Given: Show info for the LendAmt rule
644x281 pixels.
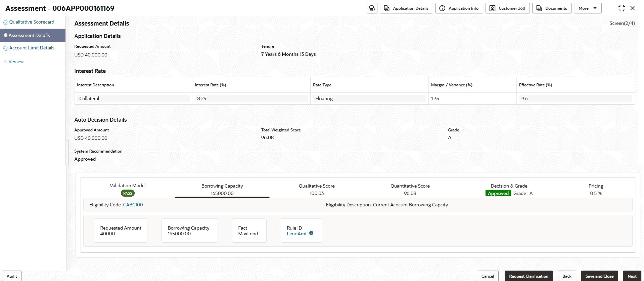Looking at the screenshot, I should pos(311,233).
